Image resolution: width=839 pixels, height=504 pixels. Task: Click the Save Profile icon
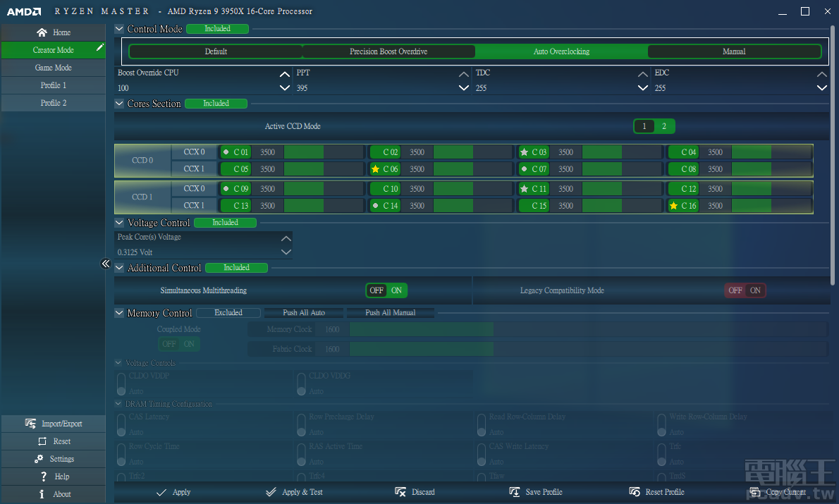pyautogui.click(x=514, y=492)
